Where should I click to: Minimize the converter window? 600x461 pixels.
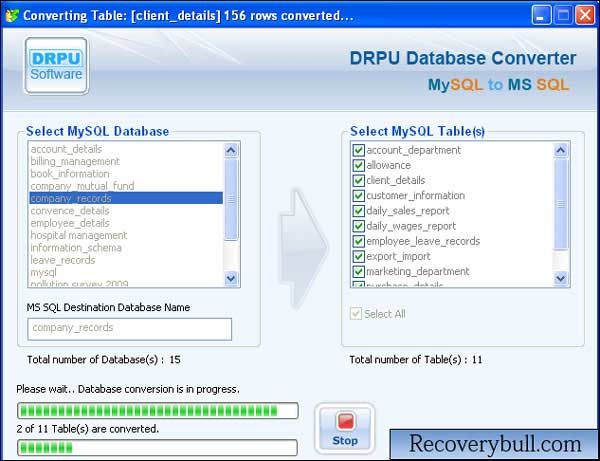(541, 15)
